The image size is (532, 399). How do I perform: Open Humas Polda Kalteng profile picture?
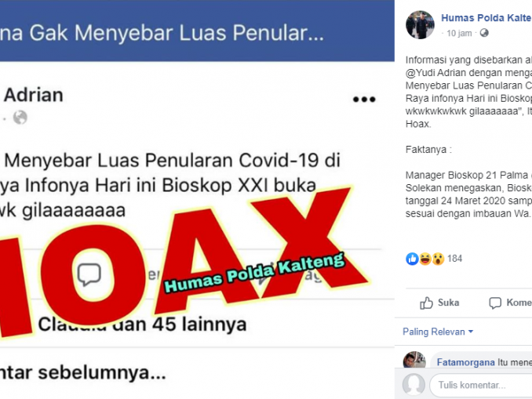pyautogui.click(x=420, y=25)
